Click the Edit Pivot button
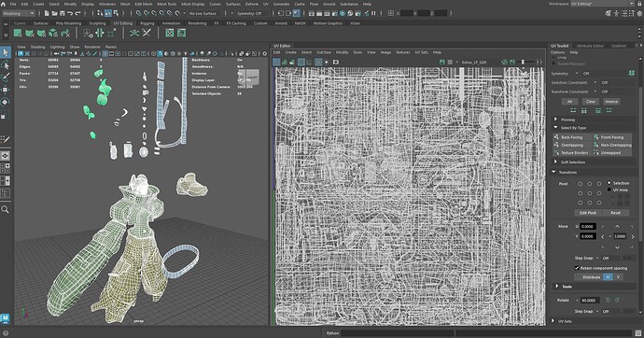644x338 pixels. coord(588,213)
